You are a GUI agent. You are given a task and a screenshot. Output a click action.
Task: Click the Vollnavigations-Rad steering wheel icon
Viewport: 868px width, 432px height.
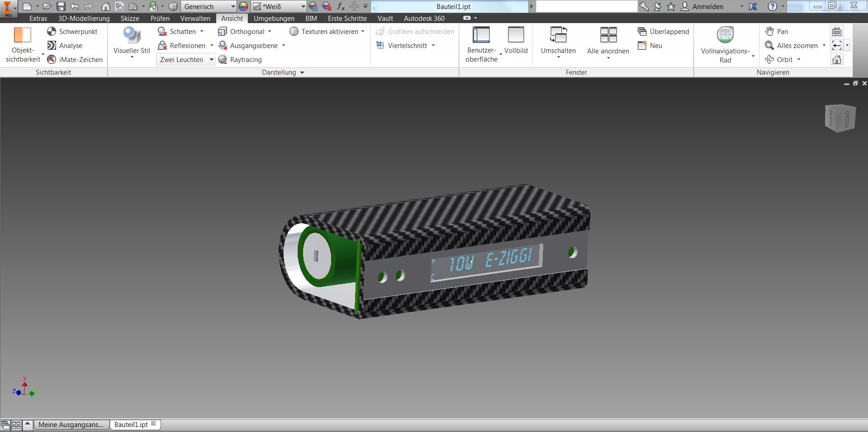[x=725, y=35]
